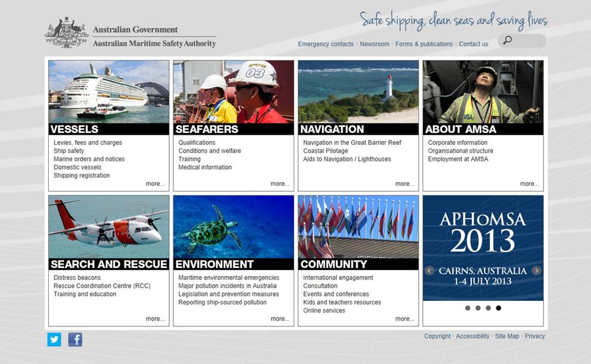Open the Copyright footer link
The image size is (591, 364).
click(x=437, y=336)
